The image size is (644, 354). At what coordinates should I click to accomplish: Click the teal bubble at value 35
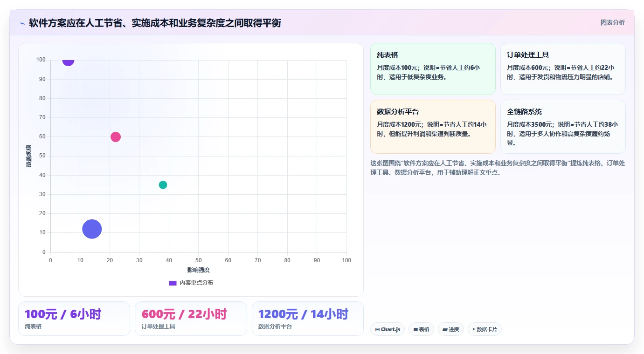[x=163, y=185]
